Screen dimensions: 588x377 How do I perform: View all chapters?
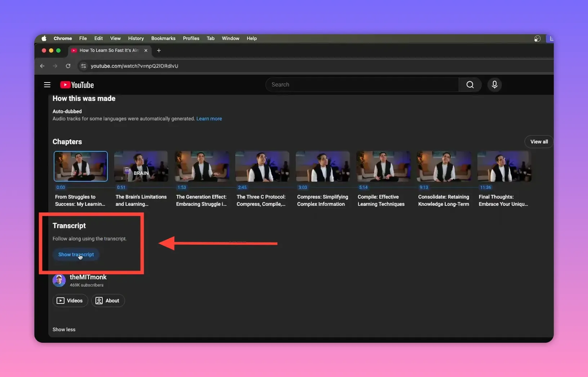538,142
